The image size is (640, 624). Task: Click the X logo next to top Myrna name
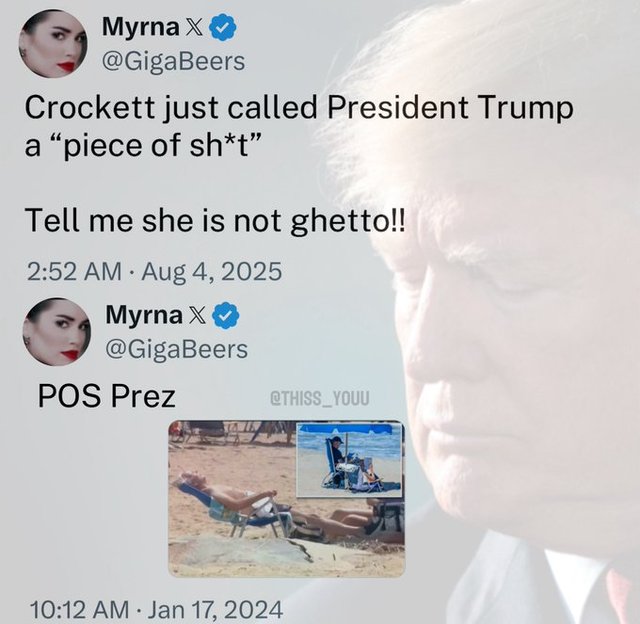pos(195,27)
